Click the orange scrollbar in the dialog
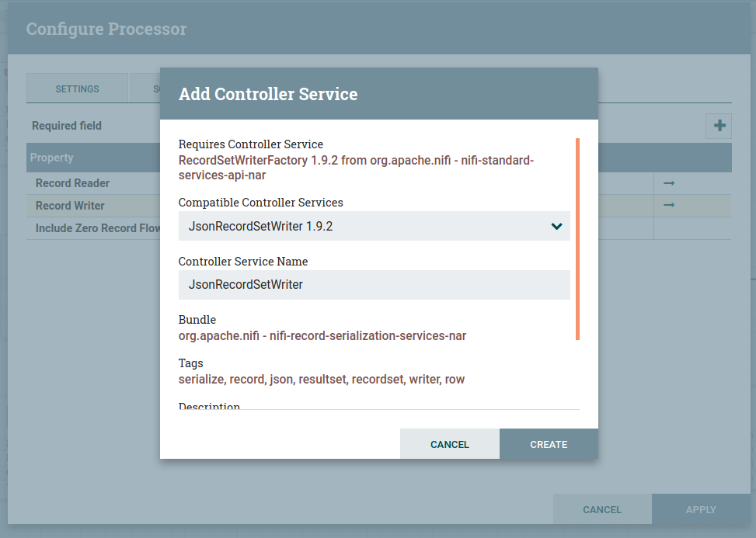 coord(577,238)
